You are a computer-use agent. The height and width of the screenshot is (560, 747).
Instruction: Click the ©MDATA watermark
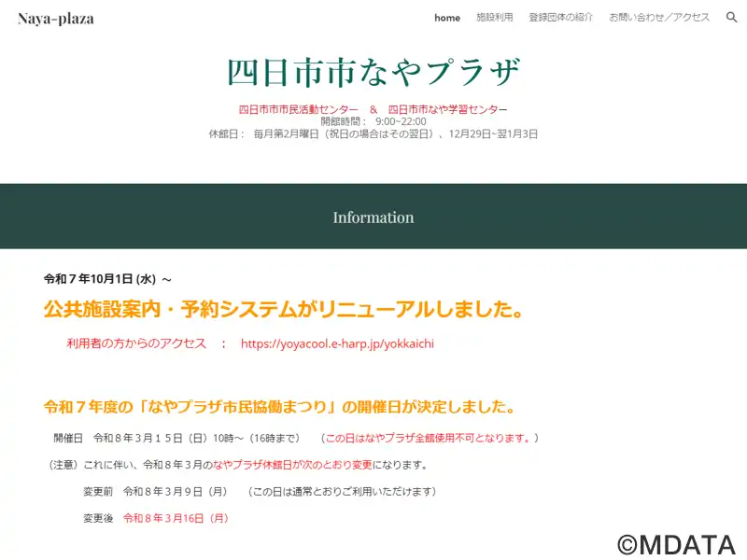tap(676, 544)
